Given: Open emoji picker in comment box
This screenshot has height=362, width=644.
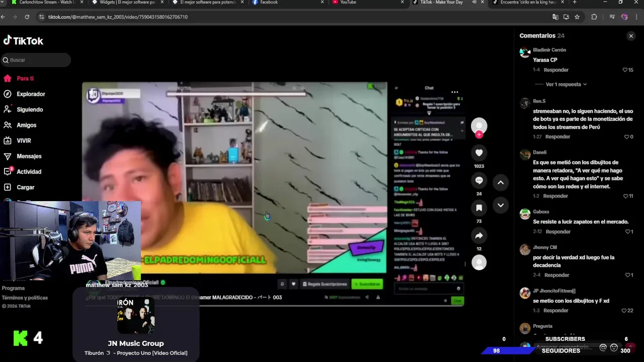Looking at the screenshot, I should pyautogui.click(x=614, y=347).
